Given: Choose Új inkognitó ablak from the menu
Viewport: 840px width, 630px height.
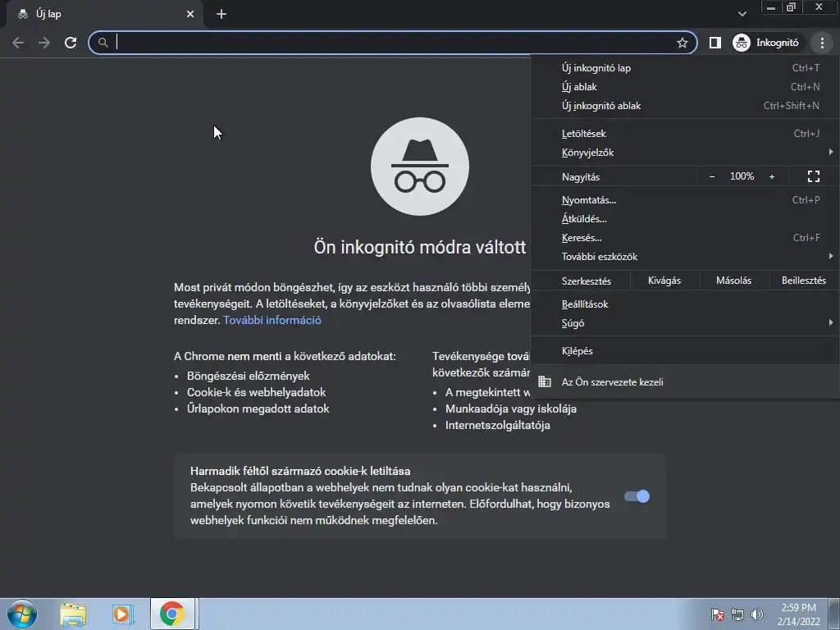Looking at the screenshot, I should pos(685,106).
